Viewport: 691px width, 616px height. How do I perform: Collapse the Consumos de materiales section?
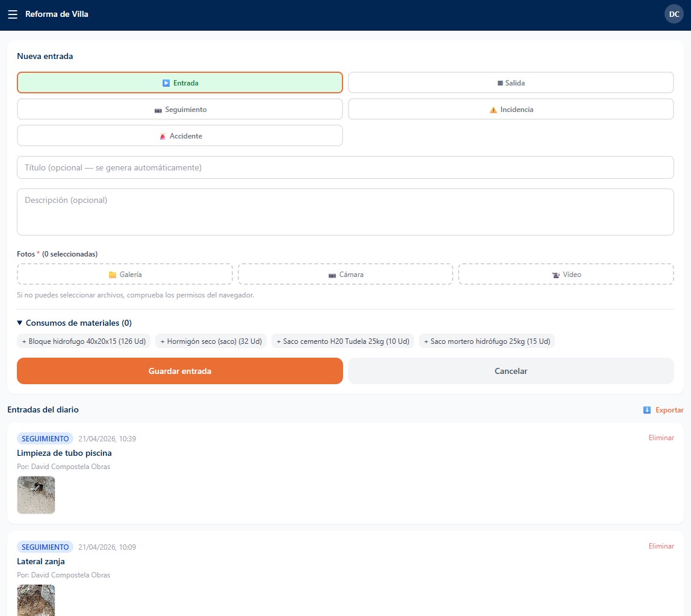74,323
